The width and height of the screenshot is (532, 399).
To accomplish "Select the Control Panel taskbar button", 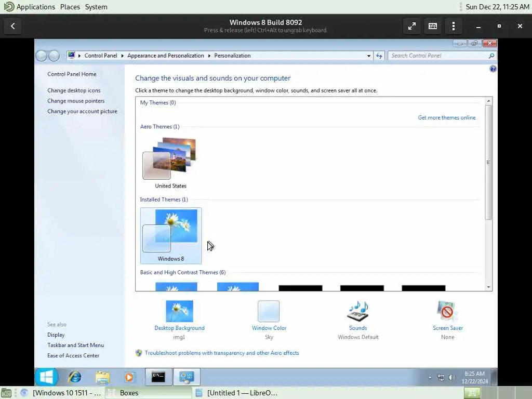I will pyautogui.click(x=187, y=377).
